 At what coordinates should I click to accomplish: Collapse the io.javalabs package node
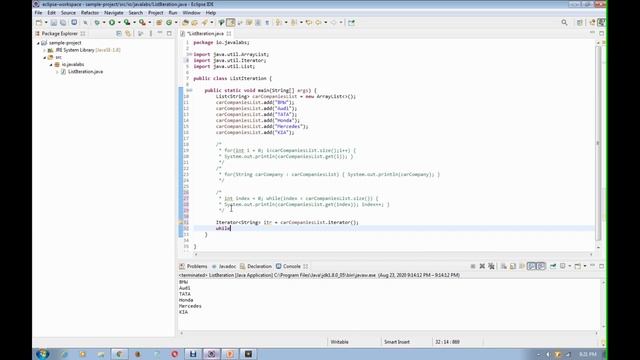click(x=51, y=64)
